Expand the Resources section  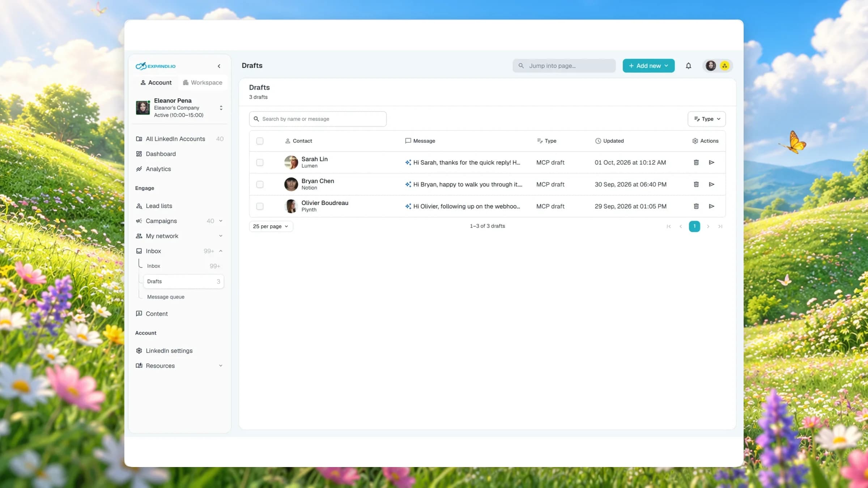pos(221,365)
